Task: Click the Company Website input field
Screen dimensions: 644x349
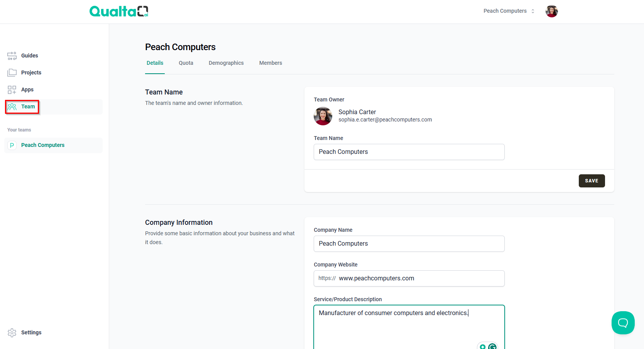Action: [x=409, y=278]
